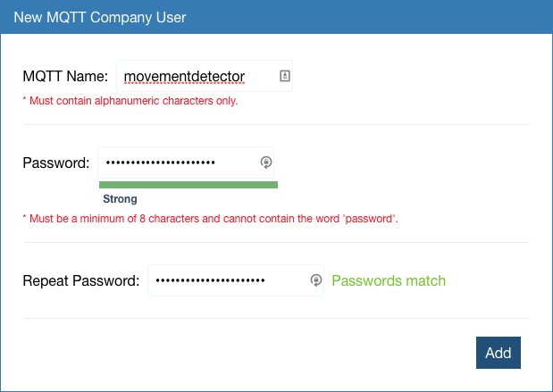
Task: Click the key icon in the Password field
Action: click(265, 163)
